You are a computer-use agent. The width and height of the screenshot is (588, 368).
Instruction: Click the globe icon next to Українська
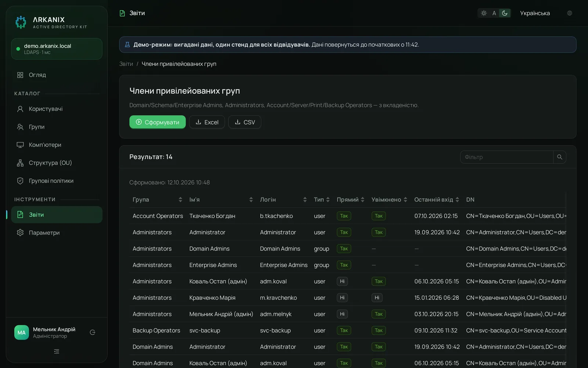coord(570,13)
